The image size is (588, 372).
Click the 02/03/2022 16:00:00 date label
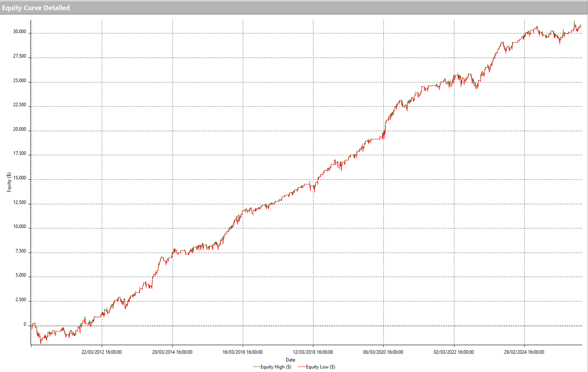click(x=454, y=352)
